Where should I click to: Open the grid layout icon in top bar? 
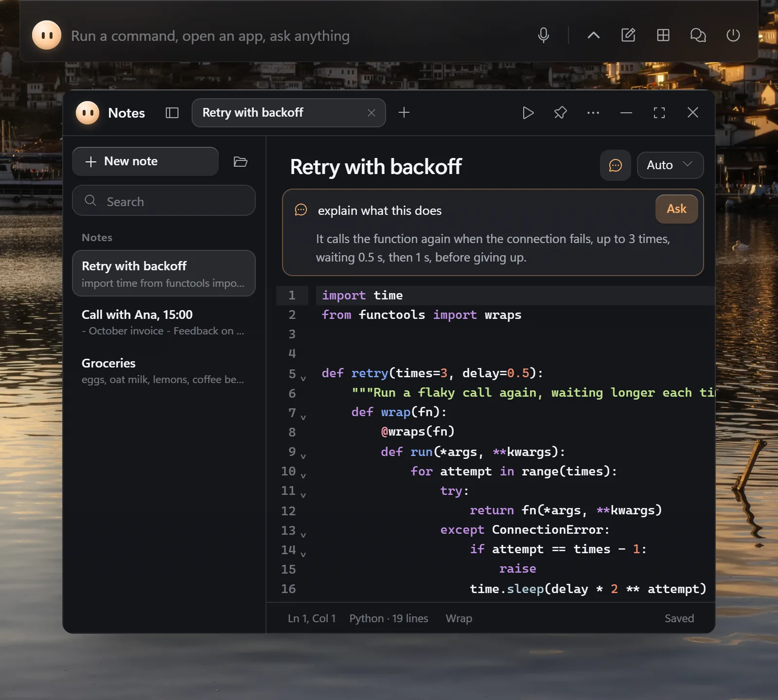(663, 35)
